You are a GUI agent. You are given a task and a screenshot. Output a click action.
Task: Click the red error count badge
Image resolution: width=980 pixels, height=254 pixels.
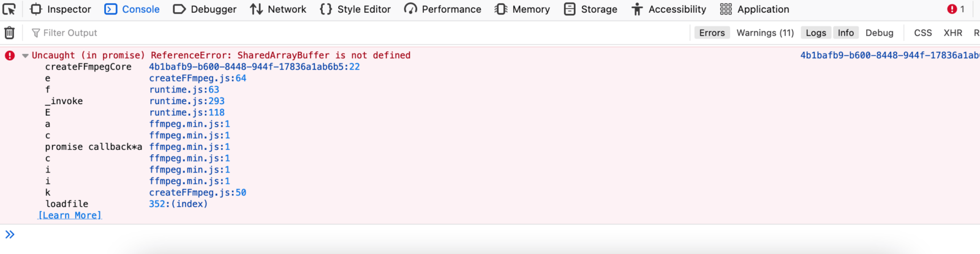956,9
